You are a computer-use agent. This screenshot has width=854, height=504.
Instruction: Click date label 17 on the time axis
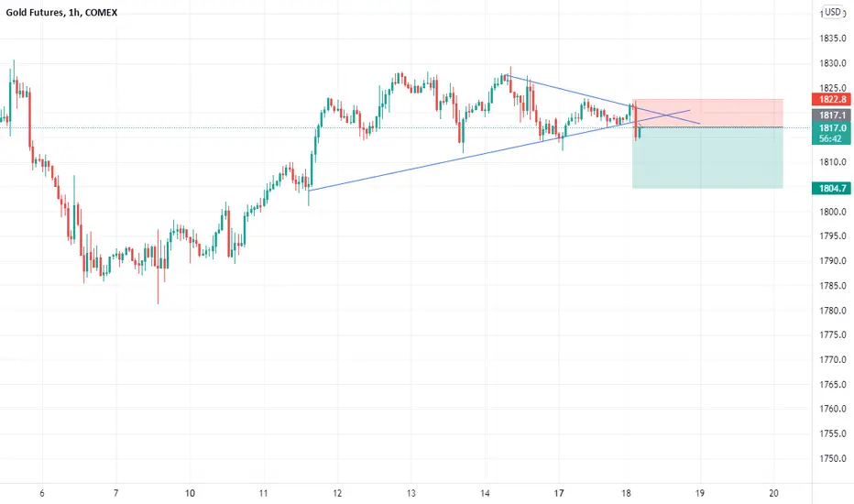(x=559, y=493)
